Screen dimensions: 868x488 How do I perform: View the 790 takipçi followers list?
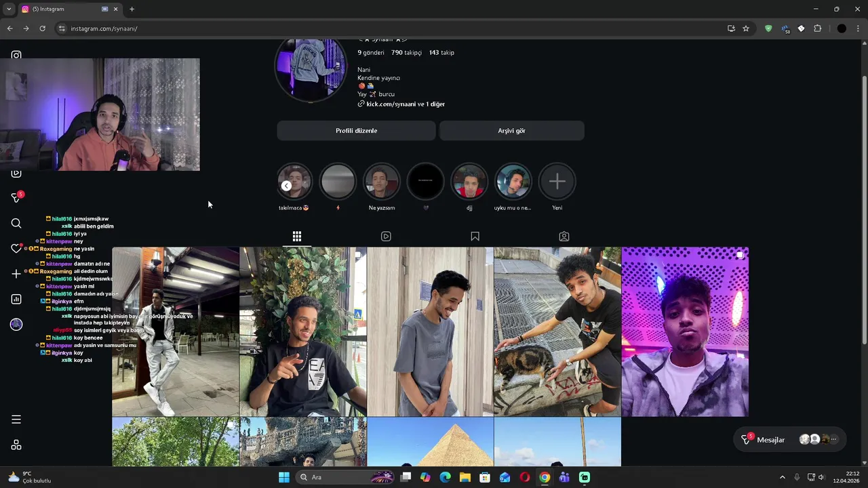[406, 53]
